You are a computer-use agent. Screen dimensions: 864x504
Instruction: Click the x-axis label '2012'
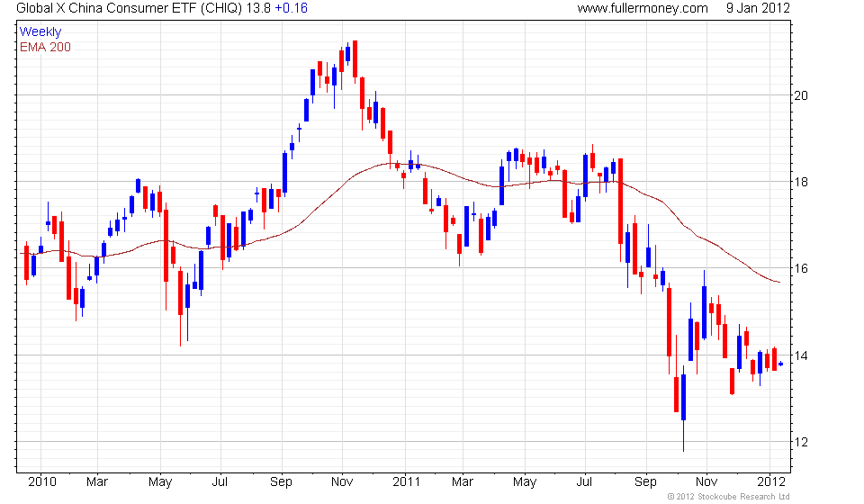click(771, 482)
